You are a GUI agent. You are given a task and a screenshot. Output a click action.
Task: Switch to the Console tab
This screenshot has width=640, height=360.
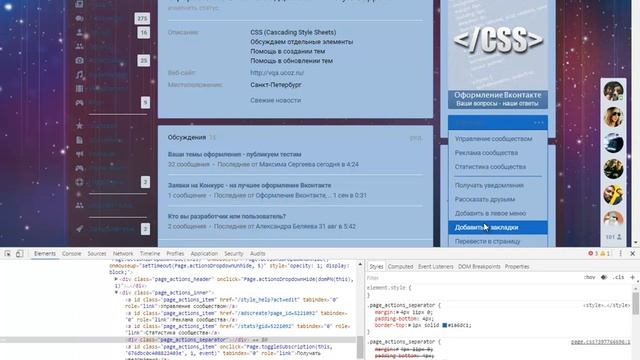point(71,253)
